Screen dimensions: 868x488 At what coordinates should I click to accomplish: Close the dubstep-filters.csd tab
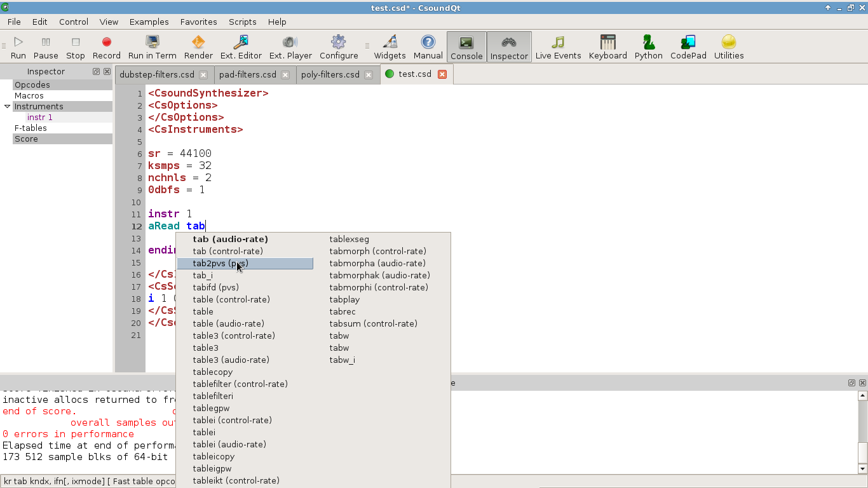tap(203, 74)
